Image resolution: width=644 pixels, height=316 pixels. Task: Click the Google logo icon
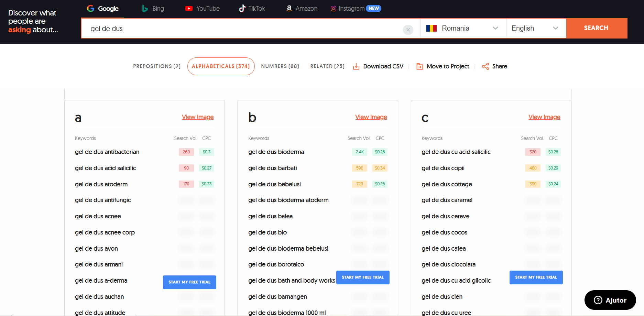pos(90,9)
